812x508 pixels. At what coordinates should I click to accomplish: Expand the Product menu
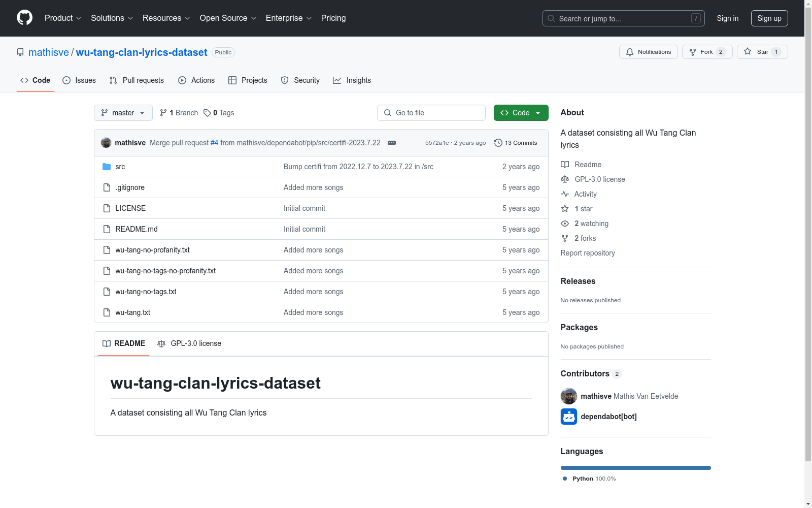click(63, 18)
